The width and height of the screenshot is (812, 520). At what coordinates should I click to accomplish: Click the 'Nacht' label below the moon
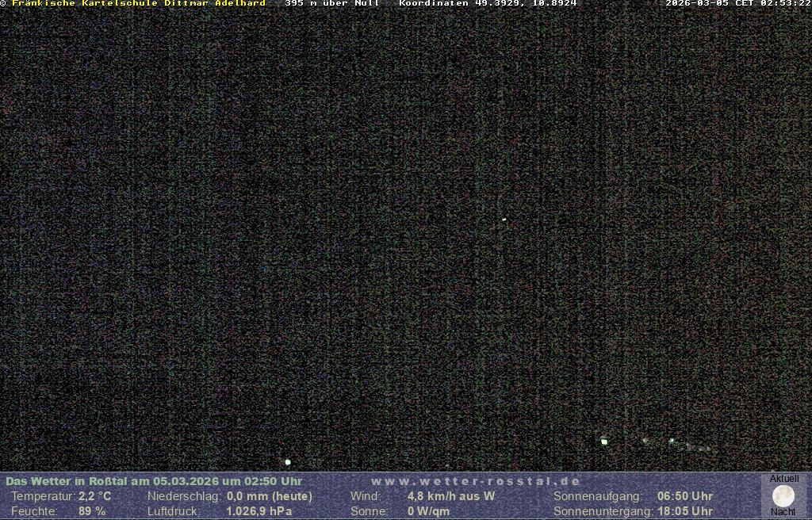click(783, 512)
